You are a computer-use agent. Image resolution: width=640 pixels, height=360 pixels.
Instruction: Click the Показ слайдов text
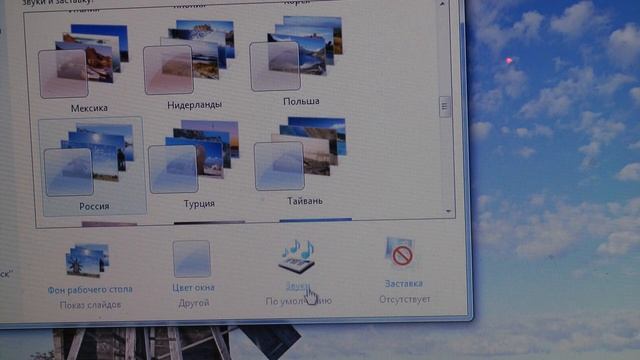(90, 305)
